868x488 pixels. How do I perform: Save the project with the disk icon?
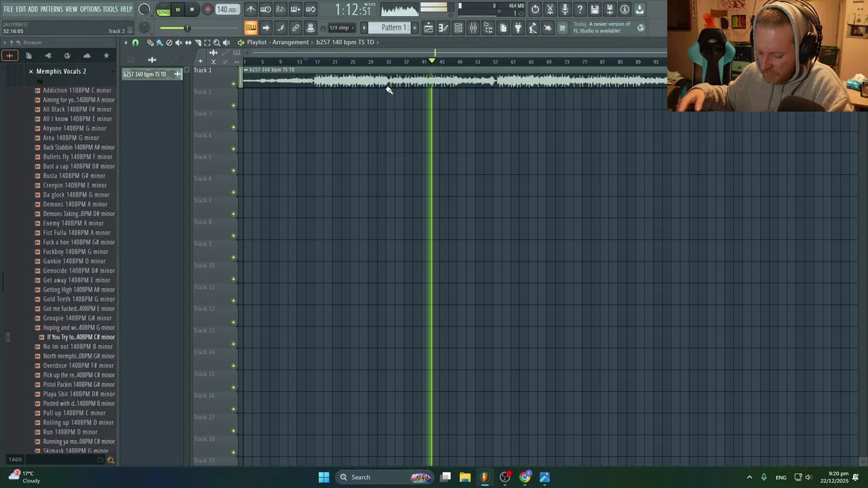pos(595,9)
